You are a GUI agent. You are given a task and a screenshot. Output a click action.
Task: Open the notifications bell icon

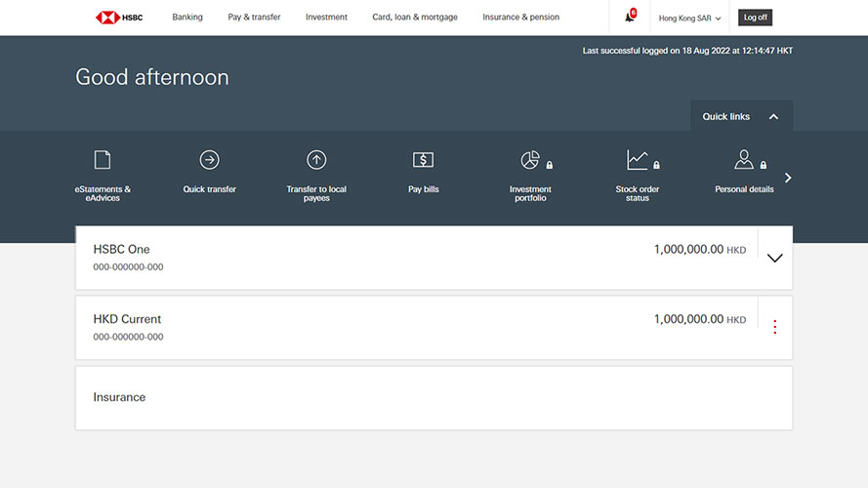[630, 16]
